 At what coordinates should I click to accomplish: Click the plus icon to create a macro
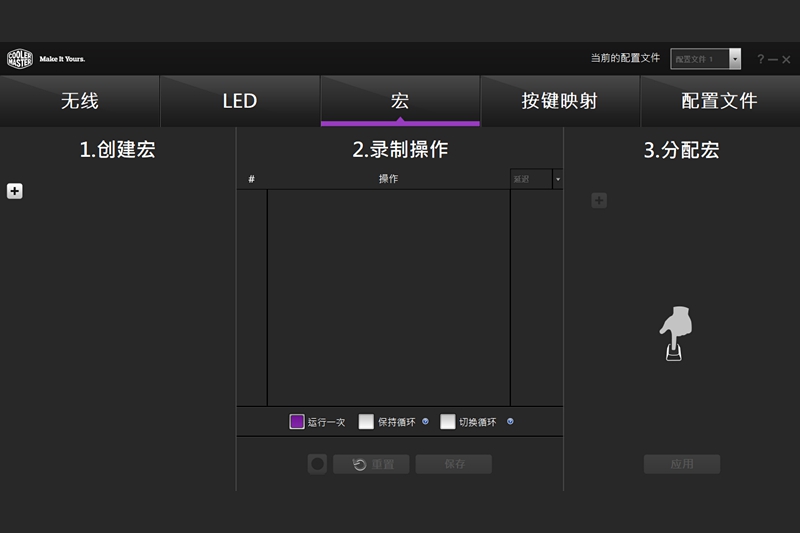pyautogui.click(x=15, y=191)
